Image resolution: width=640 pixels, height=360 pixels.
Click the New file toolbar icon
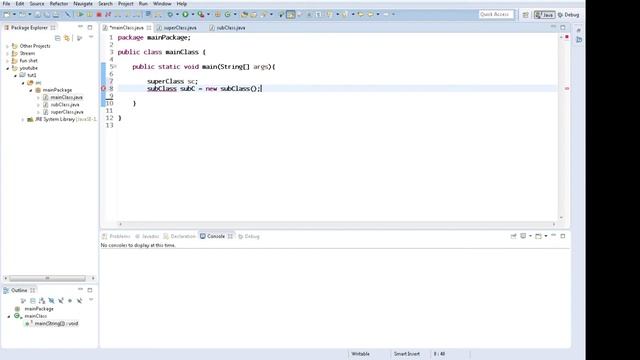(x=7, y=14)
